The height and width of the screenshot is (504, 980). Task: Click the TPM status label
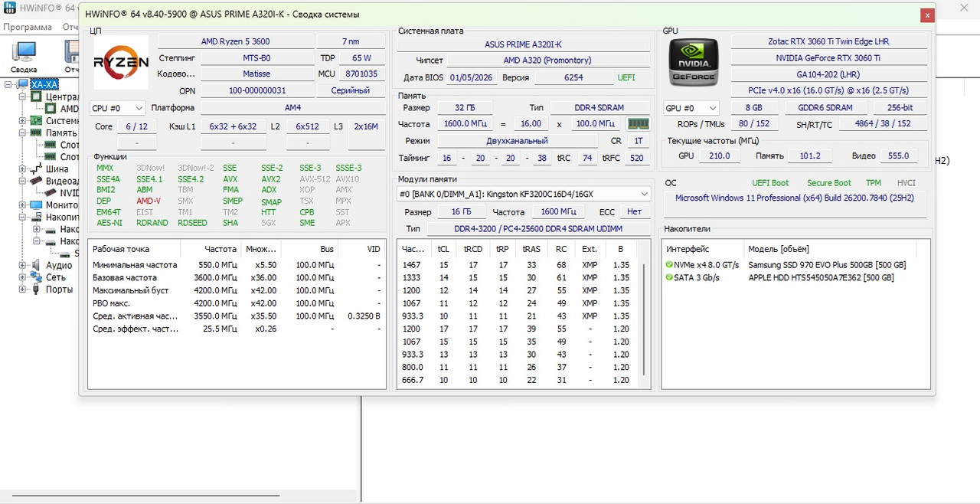point(873,183)
